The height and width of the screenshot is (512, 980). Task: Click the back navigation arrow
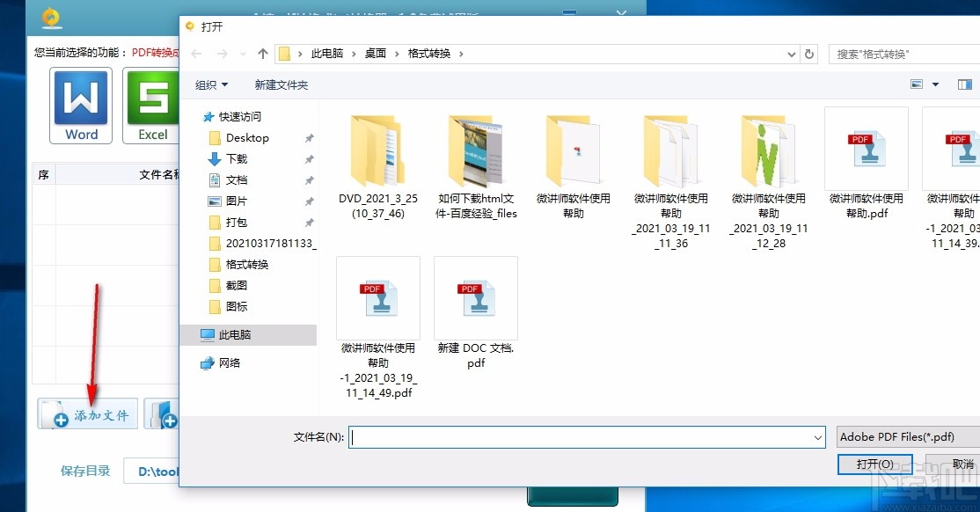tap(195, 53)
